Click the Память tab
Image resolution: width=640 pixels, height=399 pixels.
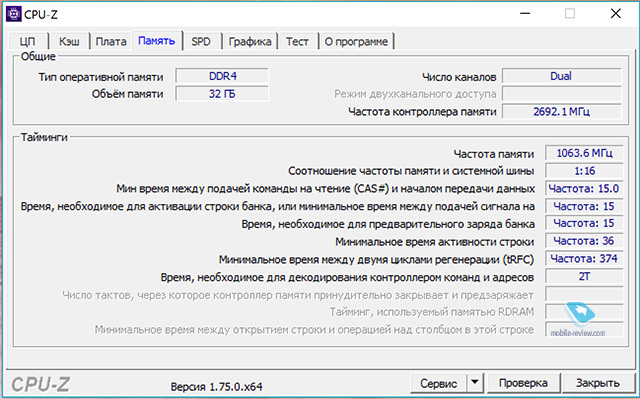point(156,41)
